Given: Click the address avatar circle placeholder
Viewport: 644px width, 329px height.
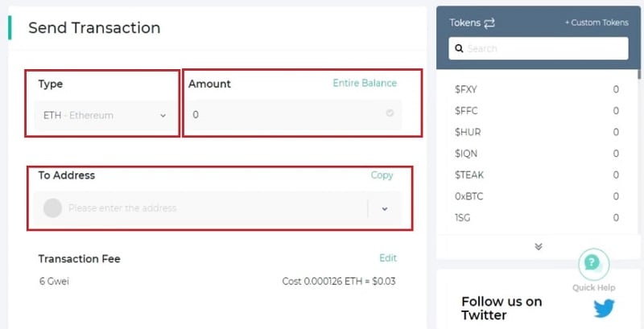Looking at the screenshot, I should (52, 208).
